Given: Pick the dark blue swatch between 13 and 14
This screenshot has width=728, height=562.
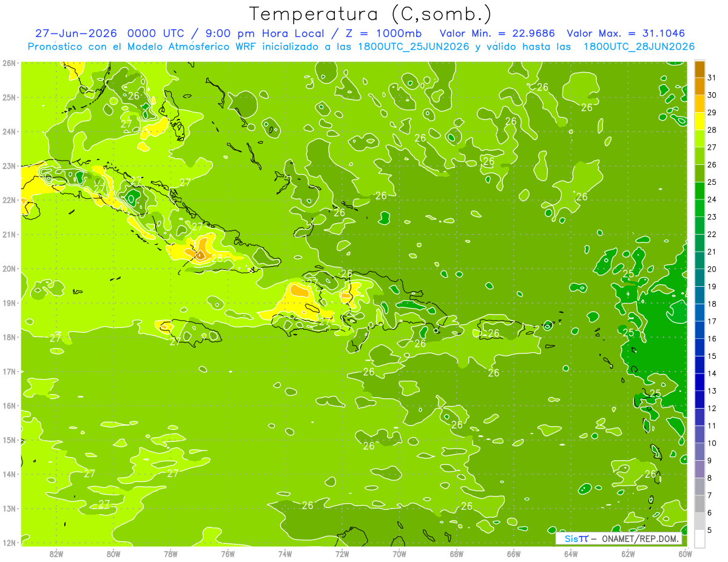Looking at the screenshot, I should pos(699,383).
